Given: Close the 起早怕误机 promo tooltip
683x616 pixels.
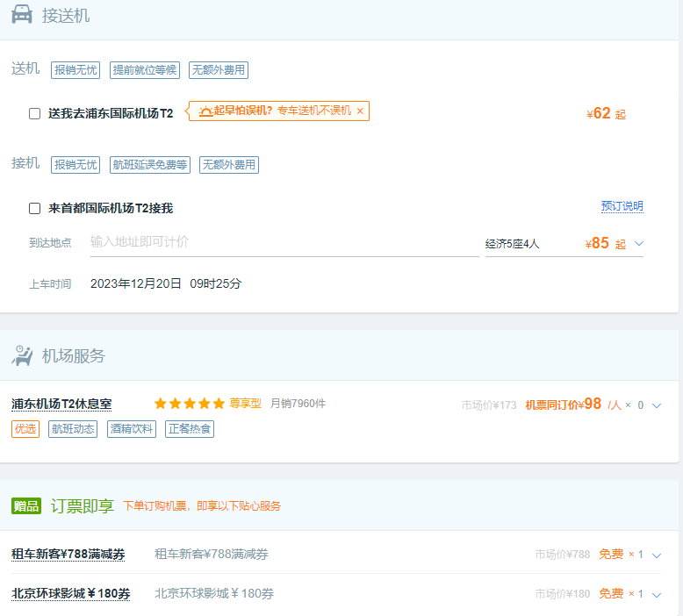Looking at the screenshot, I should [360, 111].
